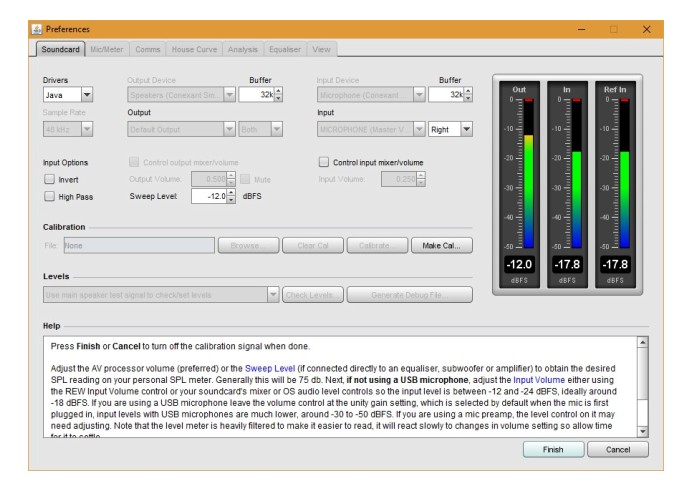
Task: Open the Drivers Java dropdown
Action: click(68, 95)
